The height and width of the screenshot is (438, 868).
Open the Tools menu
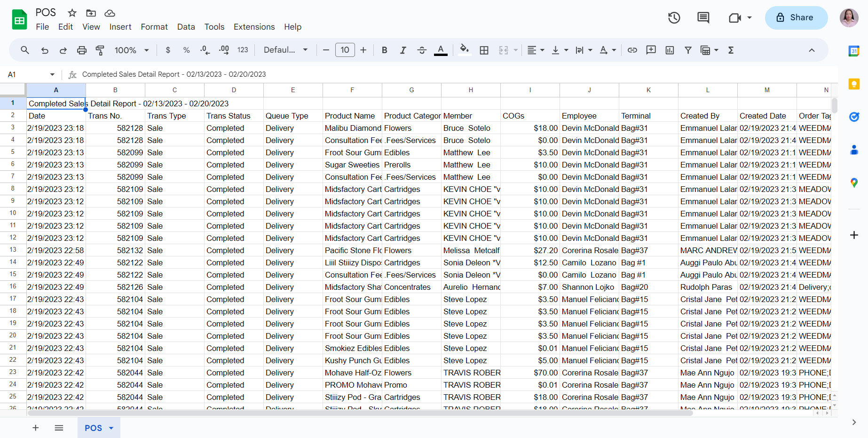click(x=214, y=27)
